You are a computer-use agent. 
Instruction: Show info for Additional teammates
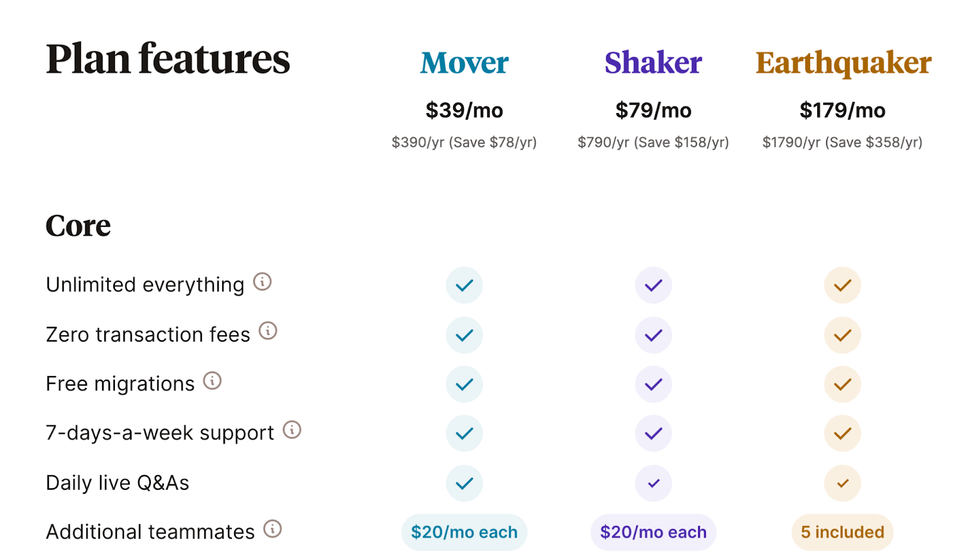272,528
